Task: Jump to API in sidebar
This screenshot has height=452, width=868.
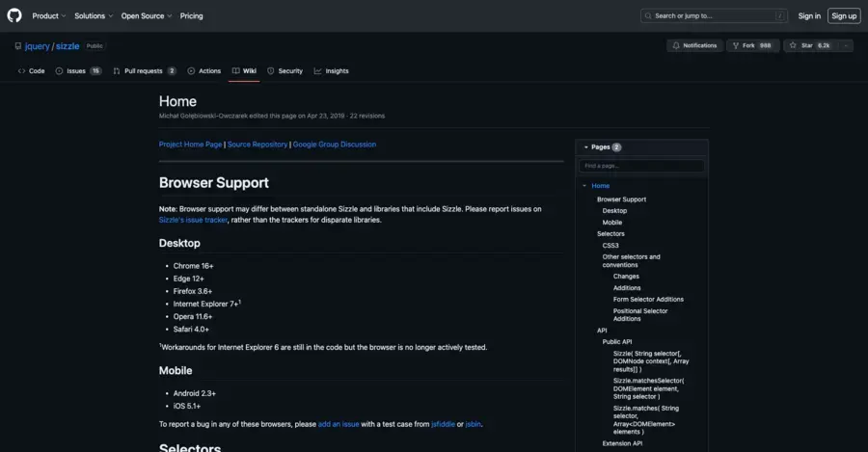Action: point(602,331)
